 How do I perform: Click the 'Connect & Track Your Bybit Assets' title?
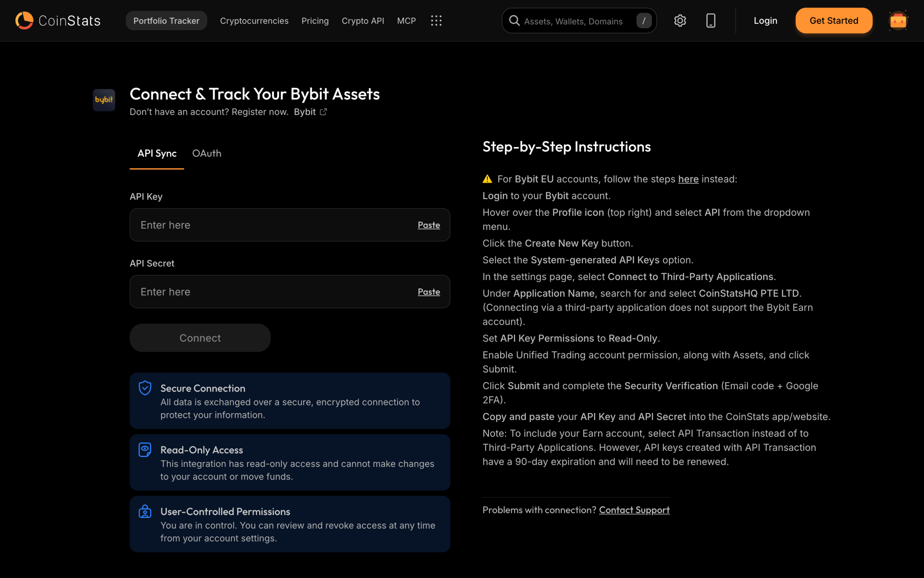coord(255,94)
